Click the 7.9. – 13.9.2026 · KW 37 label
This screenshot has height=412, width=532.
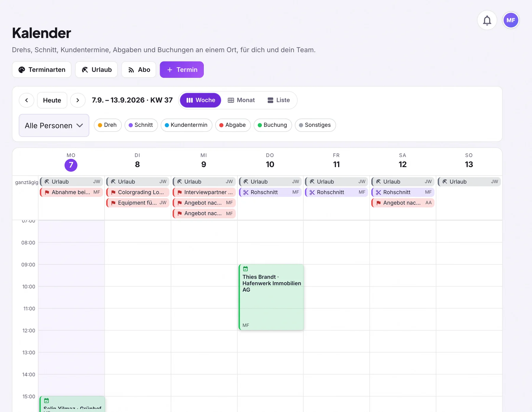point(132,100)
